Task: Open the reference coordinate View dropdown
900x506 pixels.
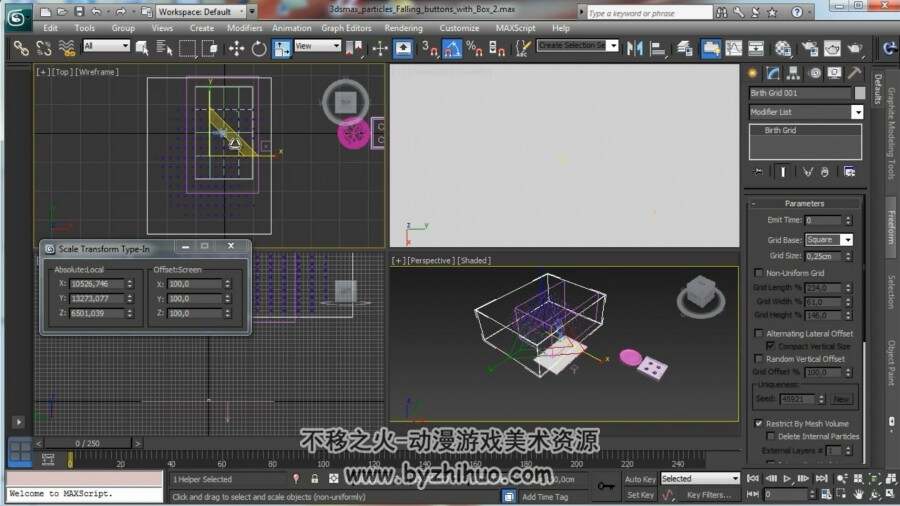Action: (x=317, y=46)
